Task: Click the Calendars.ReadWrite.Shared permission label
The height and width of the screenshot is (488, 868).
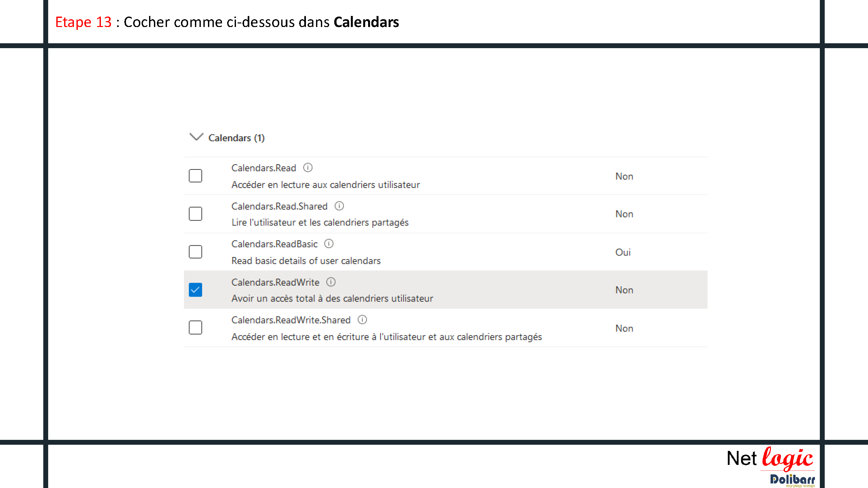Action: point(291,320)
